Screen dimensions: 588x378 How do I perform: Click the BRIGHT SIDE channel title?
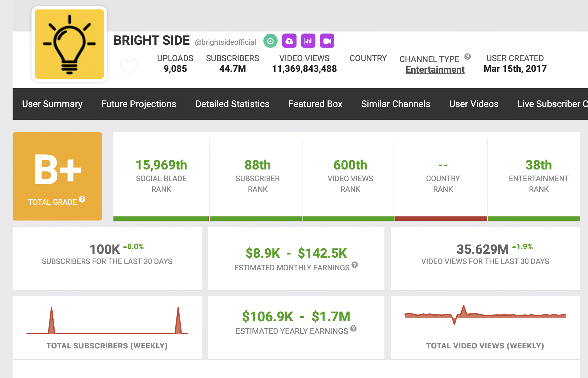click(152, 40)
